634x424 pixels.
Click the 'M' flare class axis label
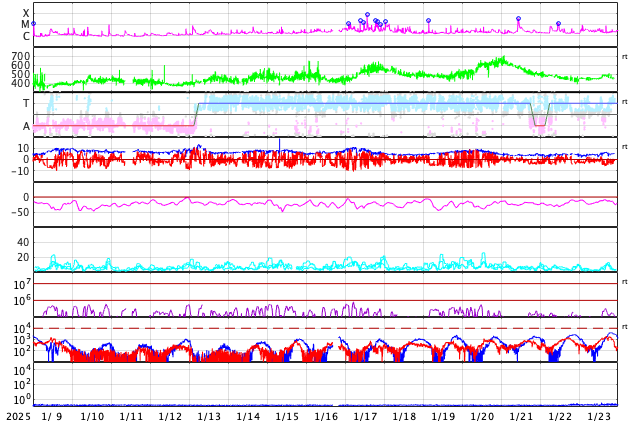(x=25, y=25)
